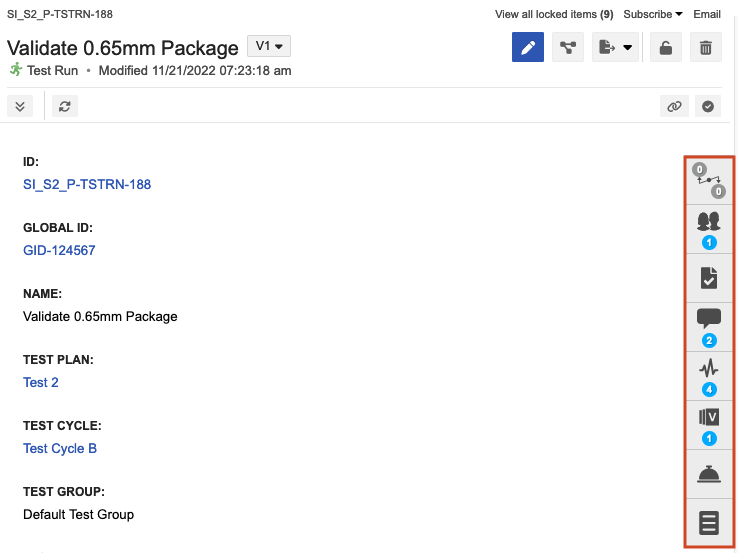Image resolution: width=738 pixels, height=553 pixels.
Task: Open the Reviews document-check sidebar icon
Action: coord(709,278)
